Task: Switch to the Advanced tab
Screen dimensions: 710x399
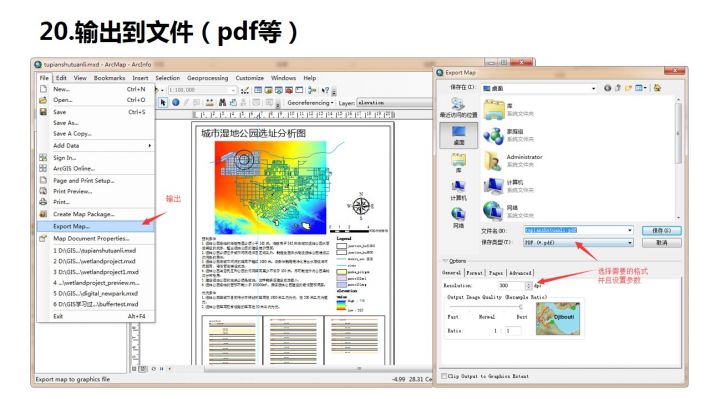Action: (x=520, y=273)
